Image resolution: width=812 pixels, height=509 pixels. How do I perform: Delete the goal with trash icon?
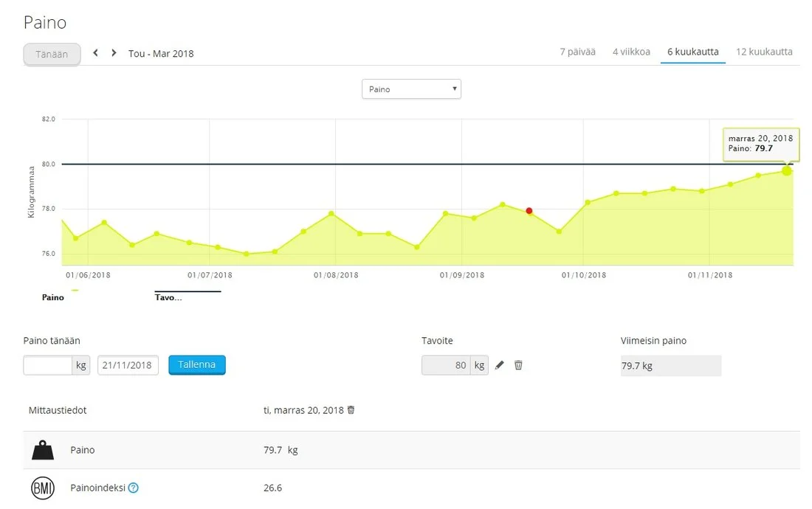tap(518, 365)
